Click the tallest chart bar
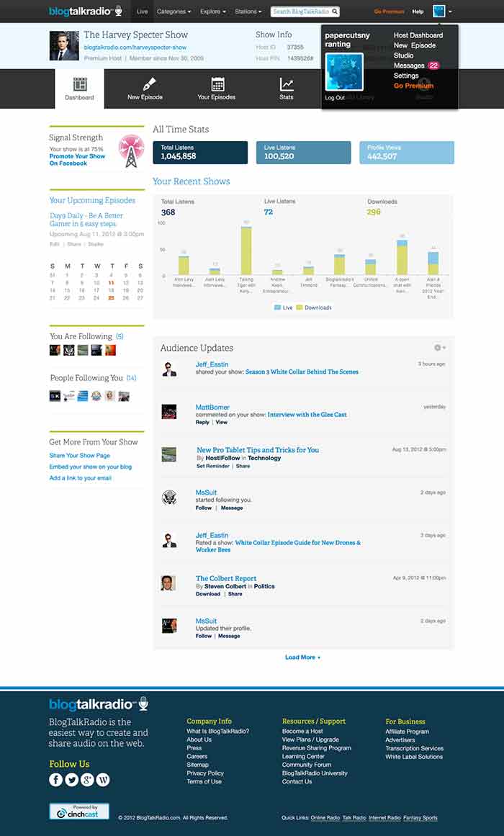The height and width of the screenshot is (836, 504). tap(246, 250)
